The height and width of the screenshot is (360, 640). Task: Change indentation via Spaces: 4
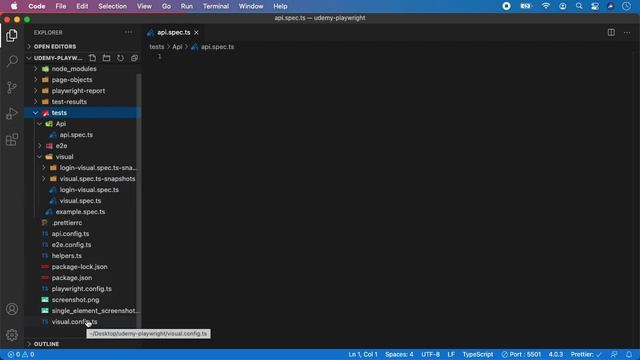point(399,354)
